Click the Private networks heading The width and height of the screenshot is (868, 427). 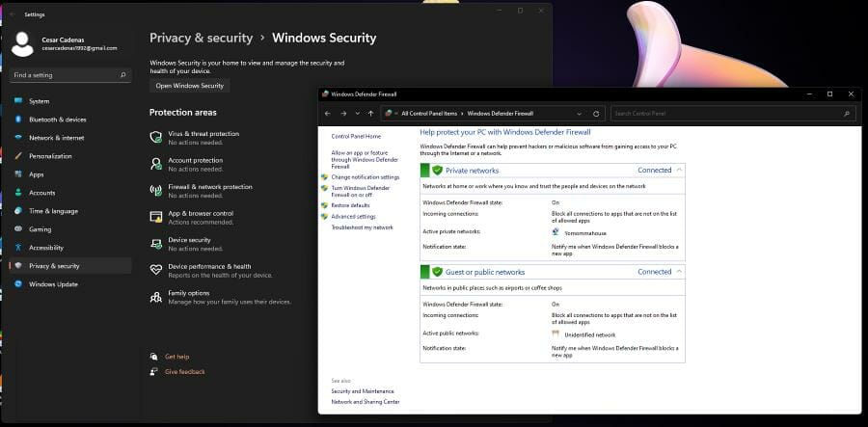click(473, 171)
